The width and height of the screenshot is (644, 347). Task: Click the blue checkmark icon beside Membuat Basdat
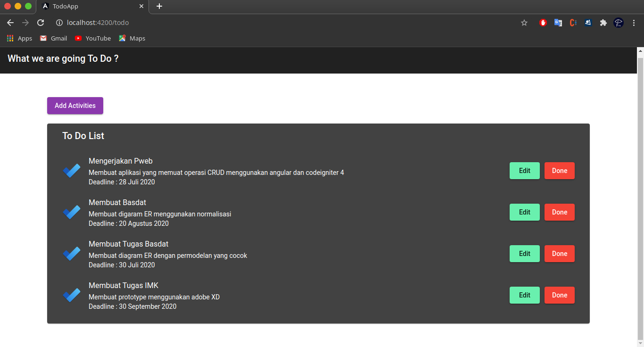[x=72, y=212]
